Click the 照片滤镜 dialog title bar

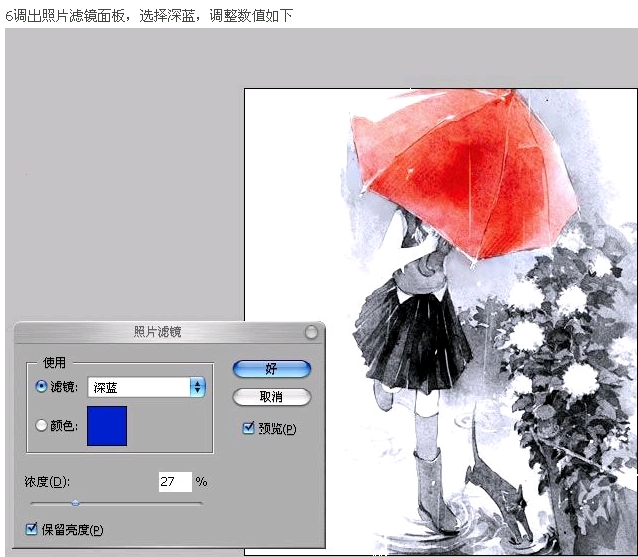pos(169,332)
